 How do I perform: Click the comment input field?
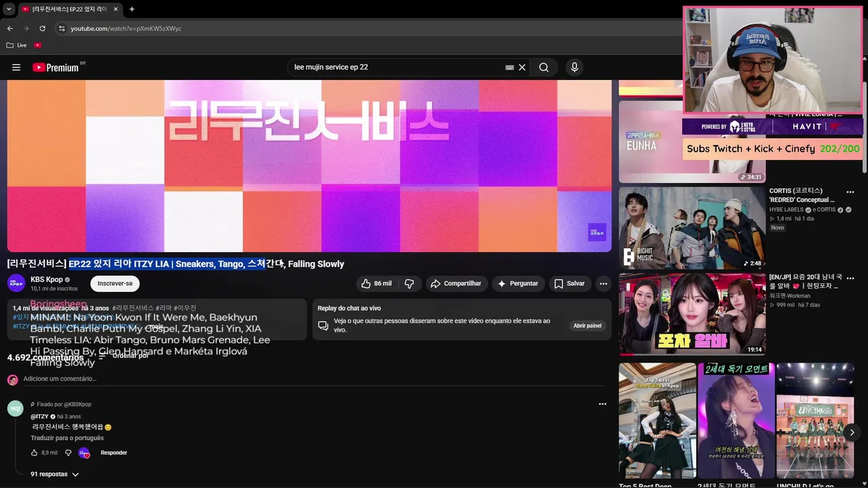[313, 379]
